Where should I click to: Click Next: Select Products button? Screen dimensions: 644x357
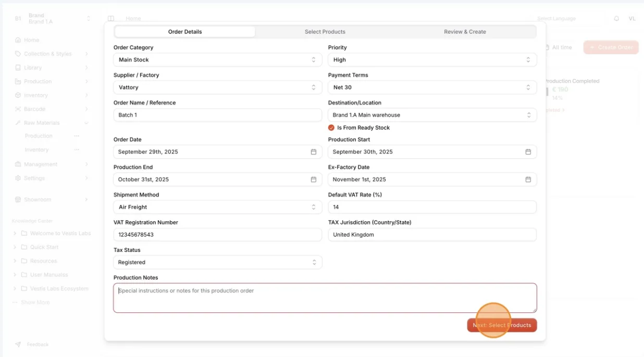click(x=502, y=325)
